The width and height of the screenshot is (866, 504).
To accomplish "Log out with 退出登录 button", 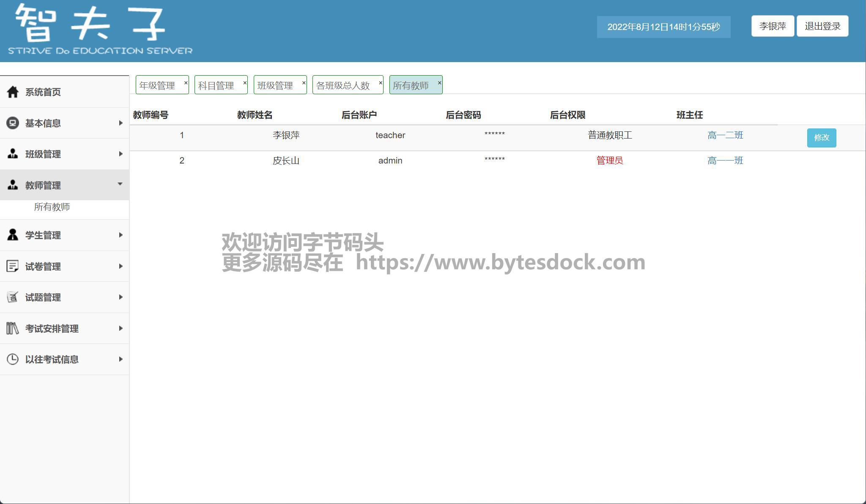I will pyautogui.click(x=822, y=26).
